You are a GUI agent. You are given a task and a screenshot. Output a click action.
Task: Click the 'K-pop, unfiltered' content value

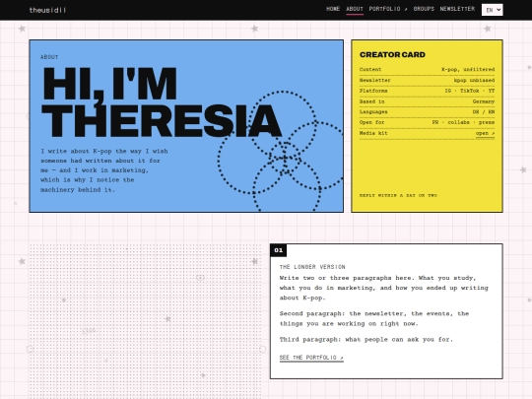point(468,70)
